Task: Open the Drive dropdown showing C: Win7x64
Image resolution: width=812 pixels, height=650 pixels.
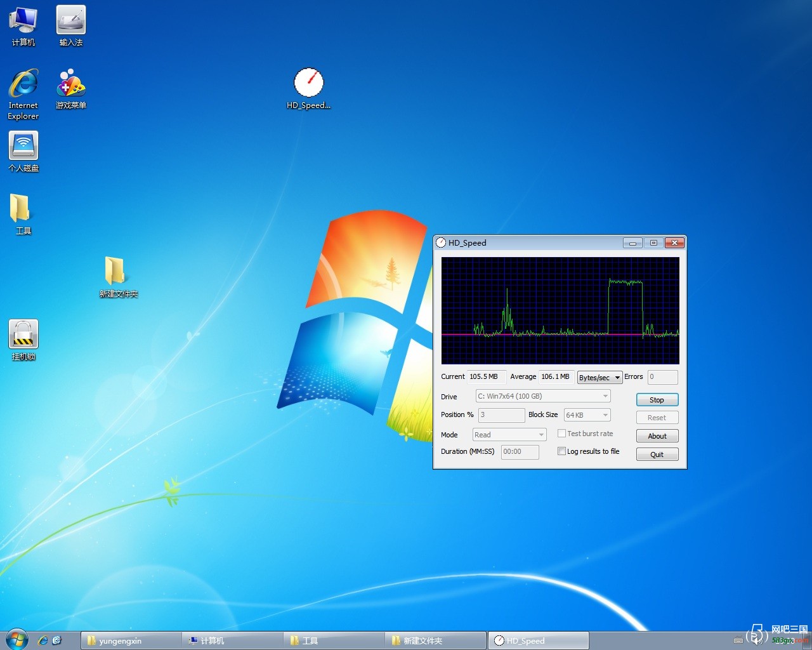Action: pyautogui.click(x=543, y=396)
